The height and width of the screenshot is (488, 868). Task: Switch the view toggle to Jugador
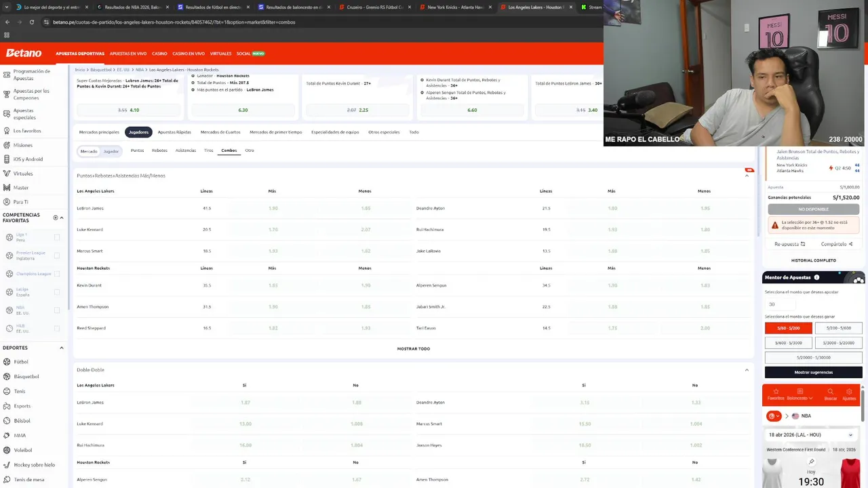tap(111, 151)
